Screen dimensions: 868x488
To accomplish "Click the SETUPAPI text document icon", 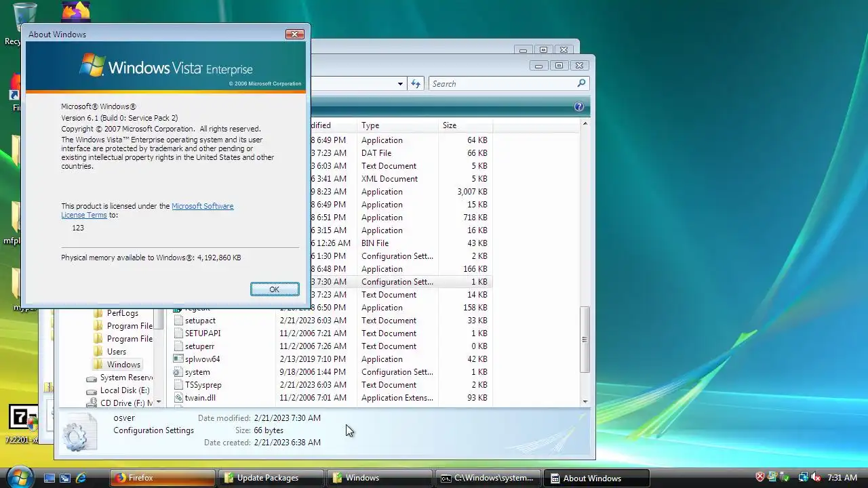I will point(178,333).
